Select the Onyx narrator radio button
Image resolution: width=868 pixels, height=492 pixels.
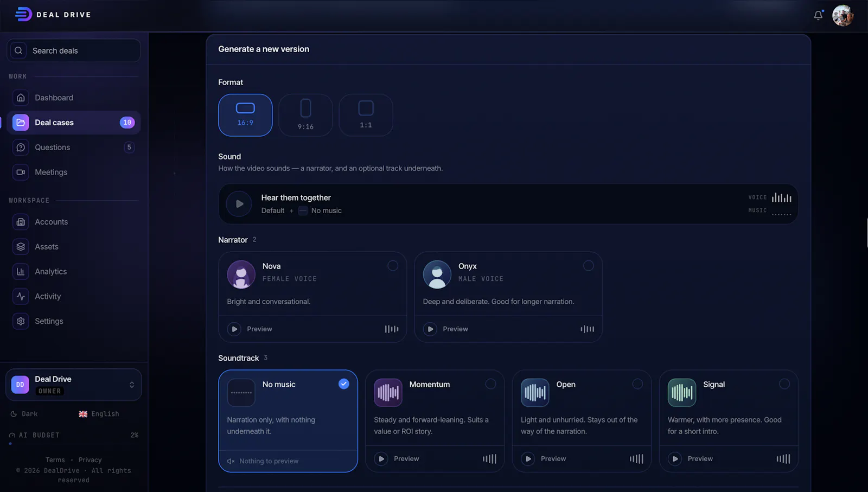tap(589, 266)
